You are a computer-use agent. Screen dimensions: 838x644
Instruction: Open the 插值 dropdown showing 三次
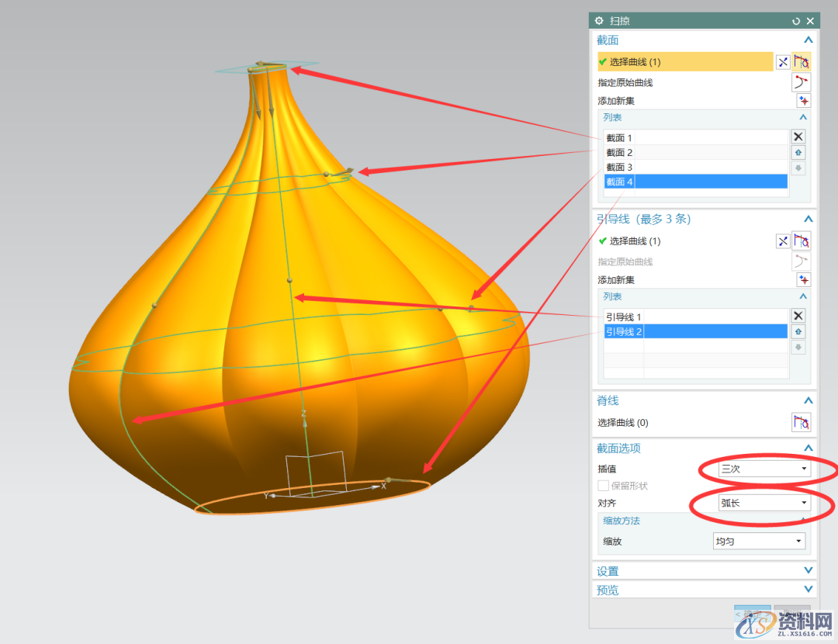(764, 469)
